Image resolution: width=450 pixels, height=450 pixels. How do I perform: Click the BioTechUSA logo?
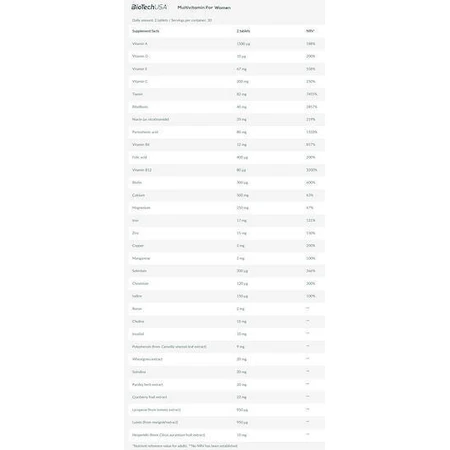click(149, 7)
